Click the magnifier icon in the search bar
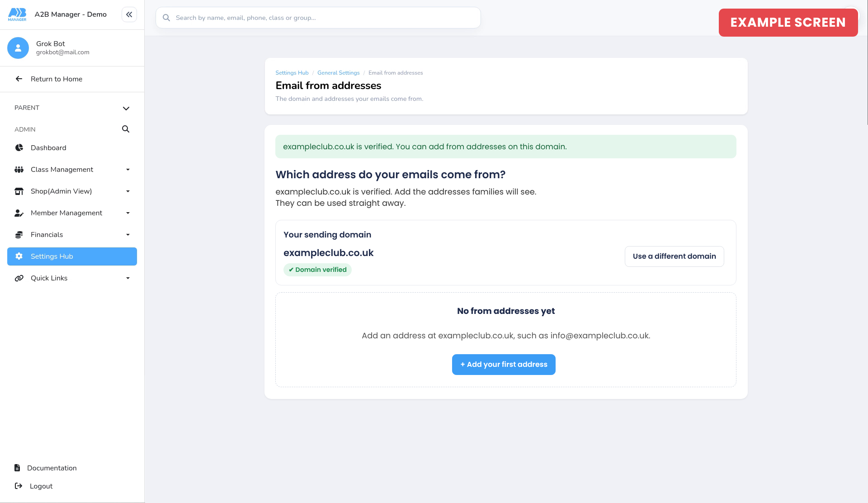Screen dimensions: 868x503 tap(166, 18)
